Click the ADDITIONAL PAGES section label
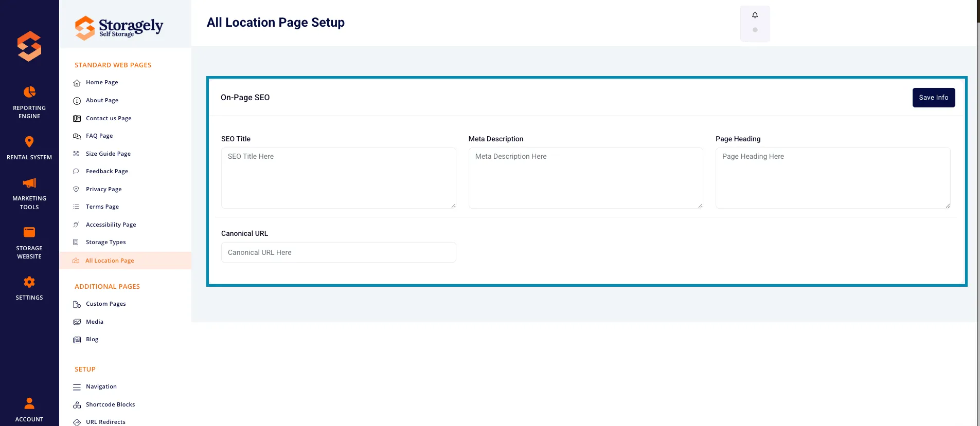Screen dimensions: 980x426 [x=107, y=287]
